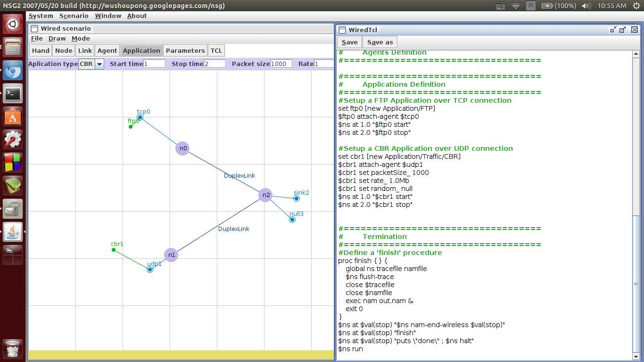Image resolution: width=644 pixels, height=362 pixels.
Task: Click the sink2 agent marker
Action: (297, 198)
